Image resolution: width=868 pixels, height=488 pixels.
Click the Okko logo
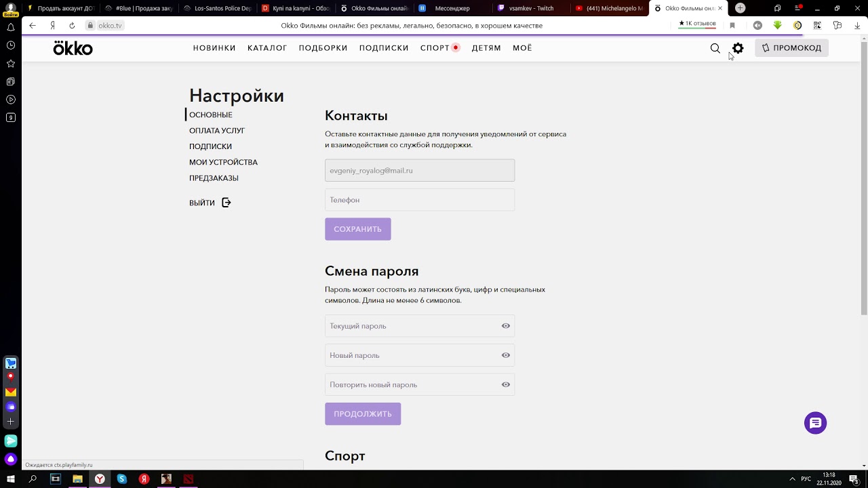[73, 48]
